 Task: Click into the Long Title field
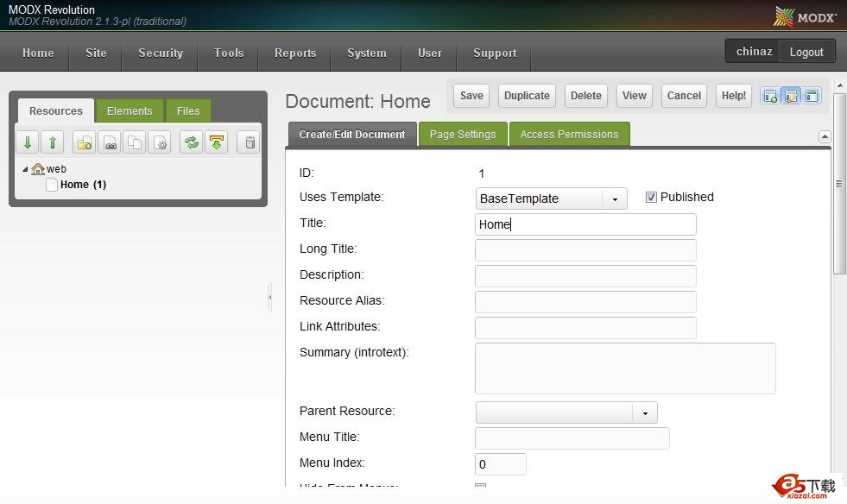[585, 250]
